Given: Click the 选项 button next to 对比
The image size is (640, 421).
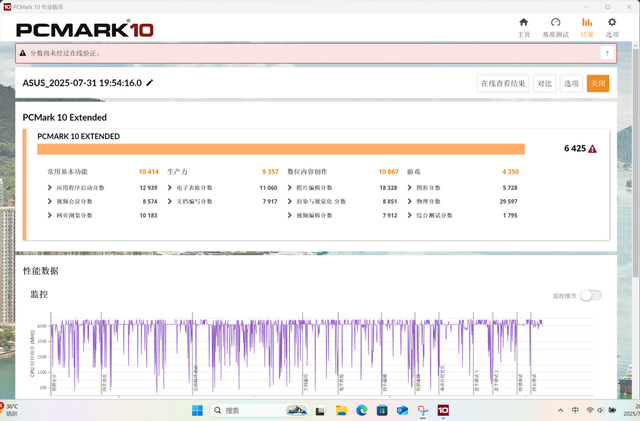Looking at the screenshot, I should [x=571, y=83].
